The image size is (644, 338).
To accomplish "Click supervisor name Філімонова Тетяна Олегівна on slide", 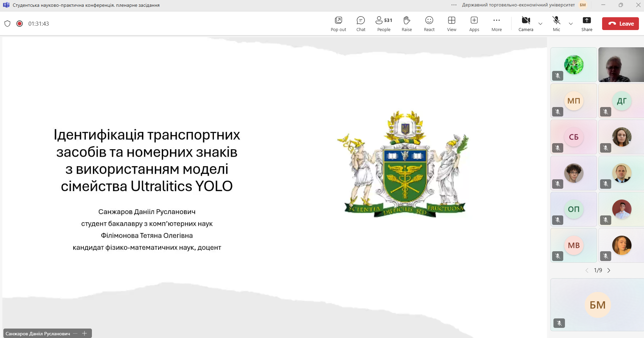I will click(x=147, y=236).
